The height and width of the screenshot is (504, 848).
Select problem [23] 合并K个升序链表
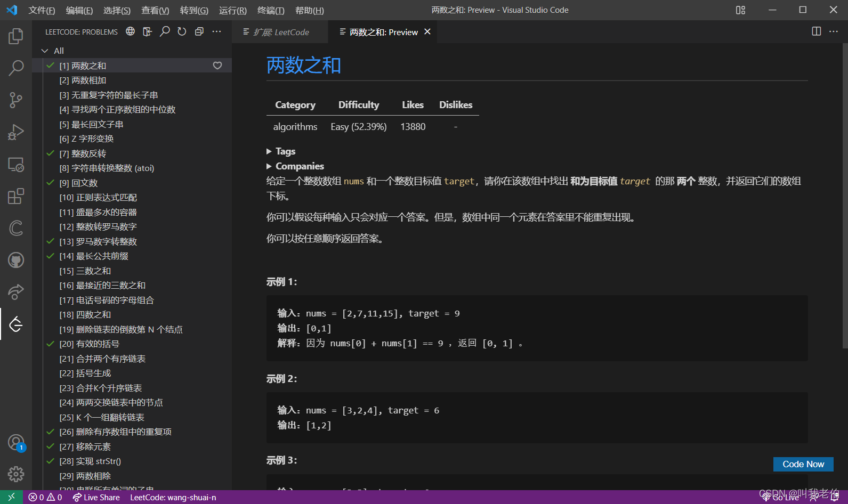click(x=132, y=388)
